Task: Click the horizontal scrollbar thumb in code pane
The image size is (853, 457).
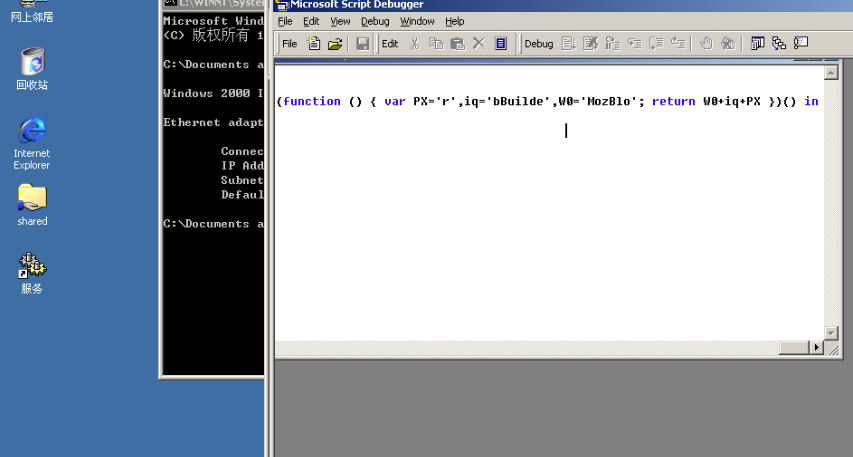Action: [795, 347]
